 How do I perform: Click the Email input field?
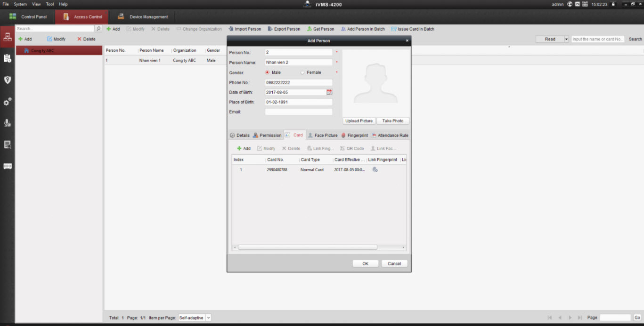[x=299, y=112]
